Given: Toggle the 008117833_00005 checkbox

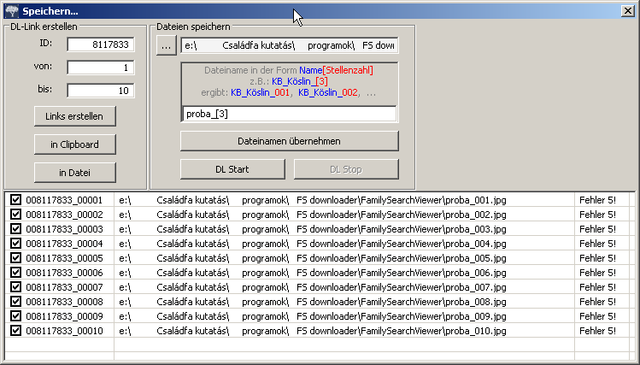Looking at the screenshot, I should (16, 258).
